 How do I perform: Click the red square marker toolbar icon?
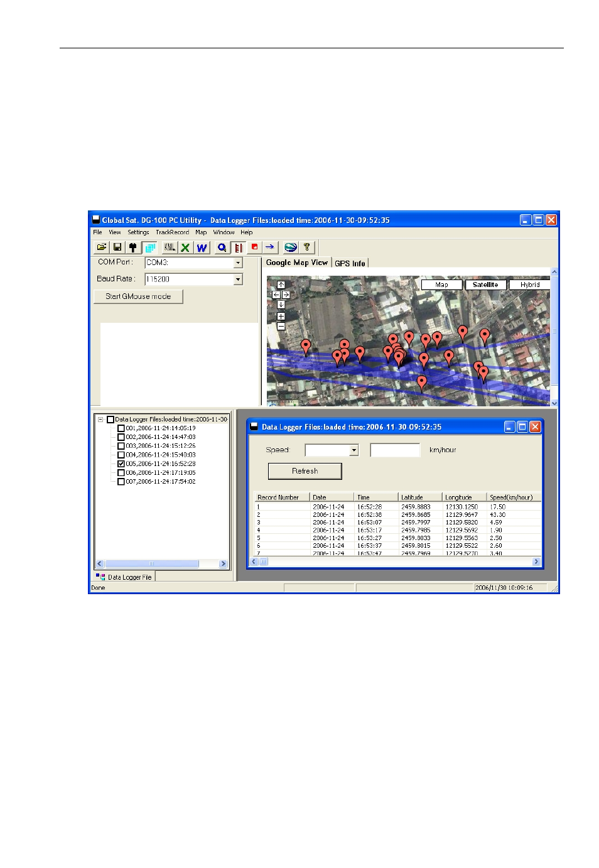tap(254, 247)
